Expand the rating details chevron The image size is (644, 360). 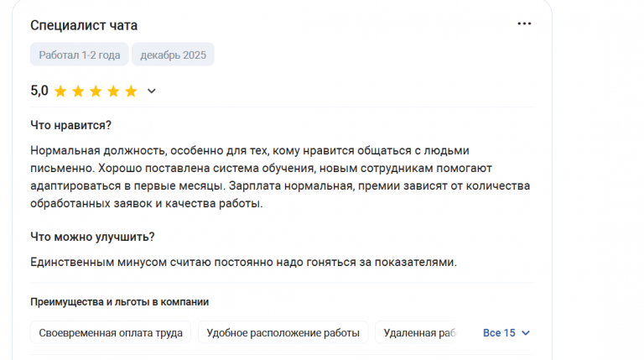[152, 91]
